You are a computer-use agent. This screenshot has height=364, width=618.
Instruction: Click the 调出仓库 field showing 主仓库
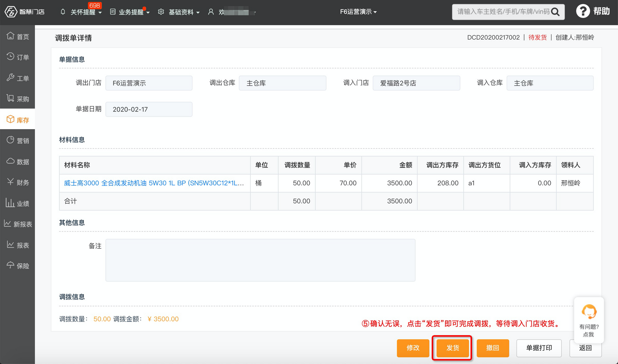click(282, 83)
